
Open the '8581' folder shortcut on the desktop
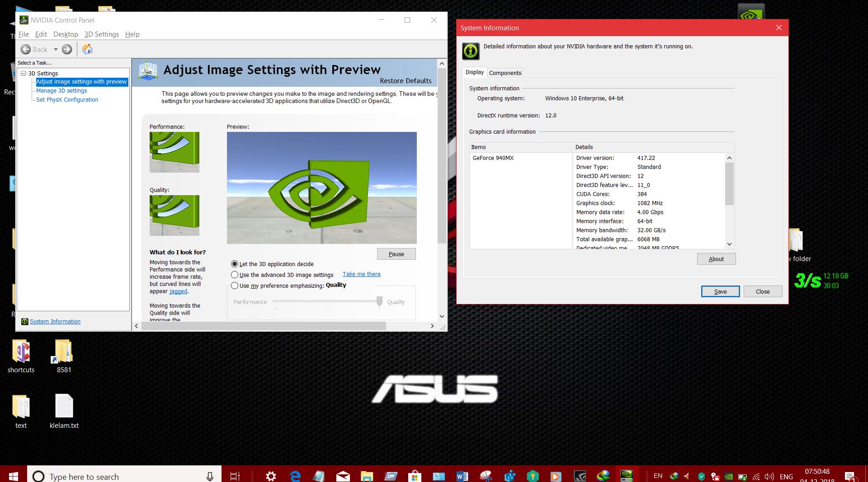[x=64, y=356]
